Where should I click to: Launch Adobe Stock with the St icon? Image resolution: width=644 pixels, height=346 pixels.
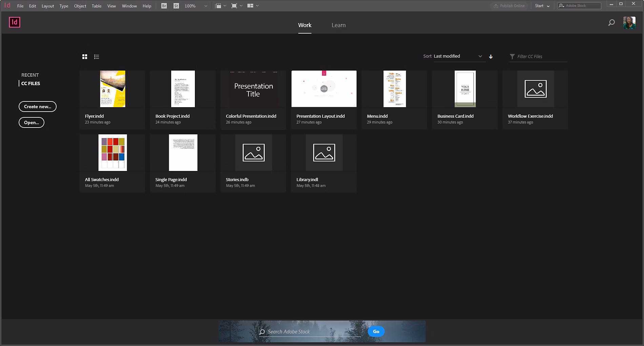click(x=176, y=6)
